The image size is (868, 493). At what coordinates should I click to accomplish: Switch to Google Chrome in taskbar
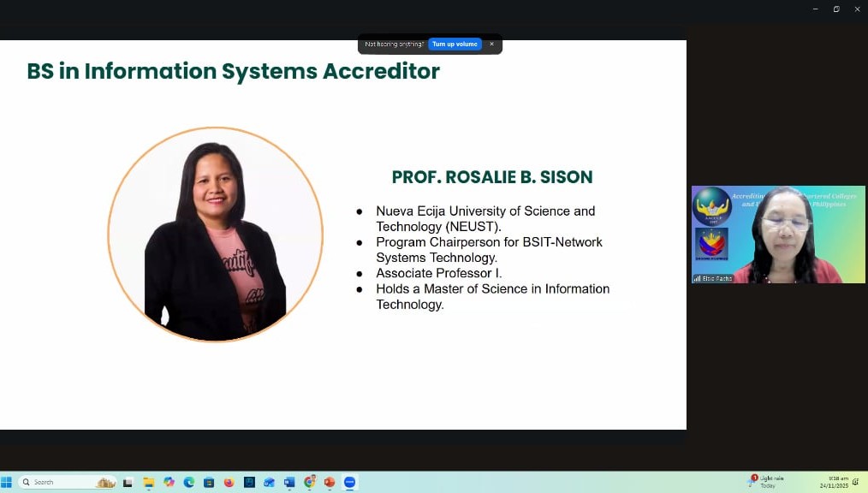(x=309, y=483)
